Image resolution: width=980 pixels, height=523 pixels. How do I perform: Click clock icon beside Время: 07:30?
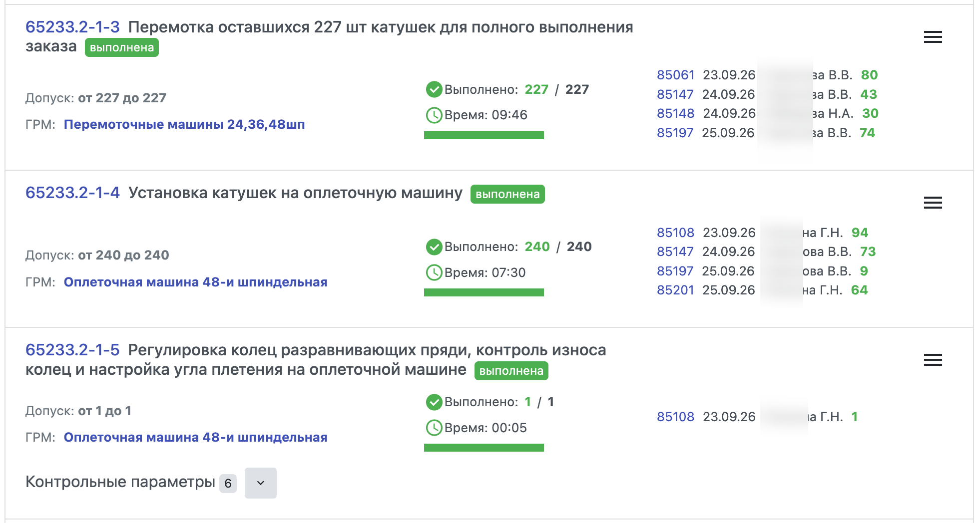click(434, 272)
